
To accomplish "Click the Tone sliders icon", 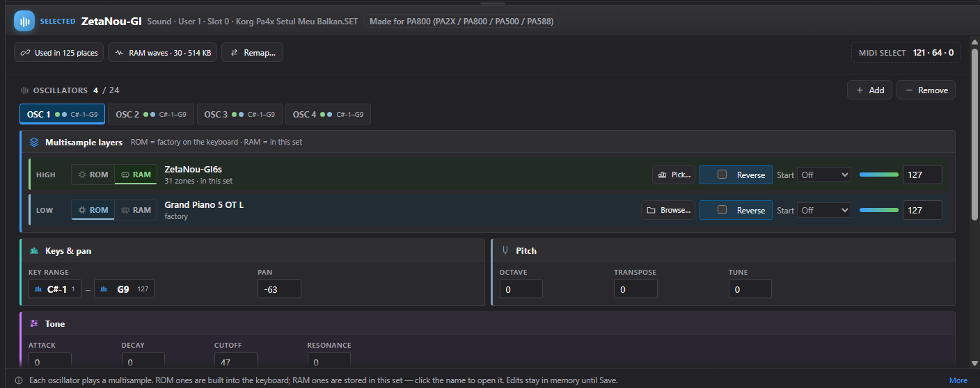I will tap(34, 323).
